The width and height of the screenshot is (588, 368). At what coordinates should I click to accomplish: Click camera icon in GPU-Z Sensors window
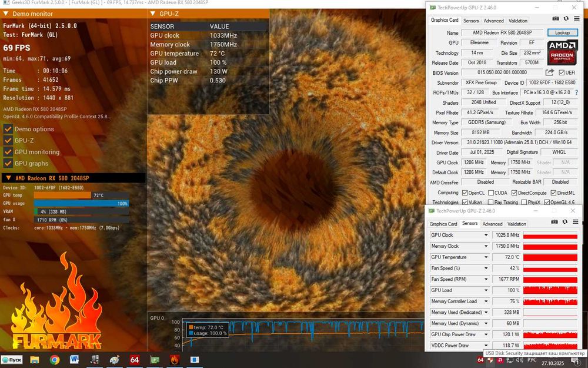[x=554, y=222]
